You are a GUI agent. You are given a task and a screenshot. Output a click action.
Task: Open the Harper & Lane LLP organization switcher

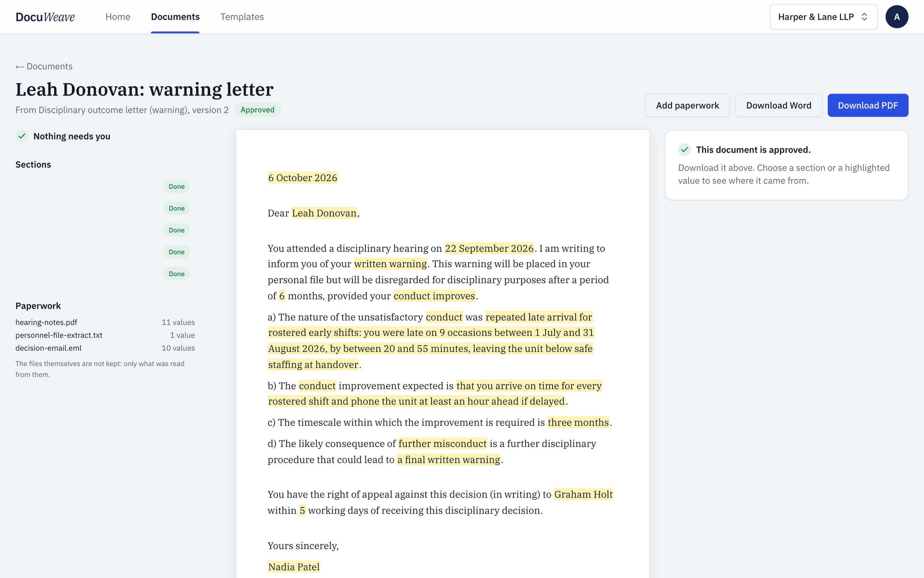pyautogui.click(x=824, y=17)
